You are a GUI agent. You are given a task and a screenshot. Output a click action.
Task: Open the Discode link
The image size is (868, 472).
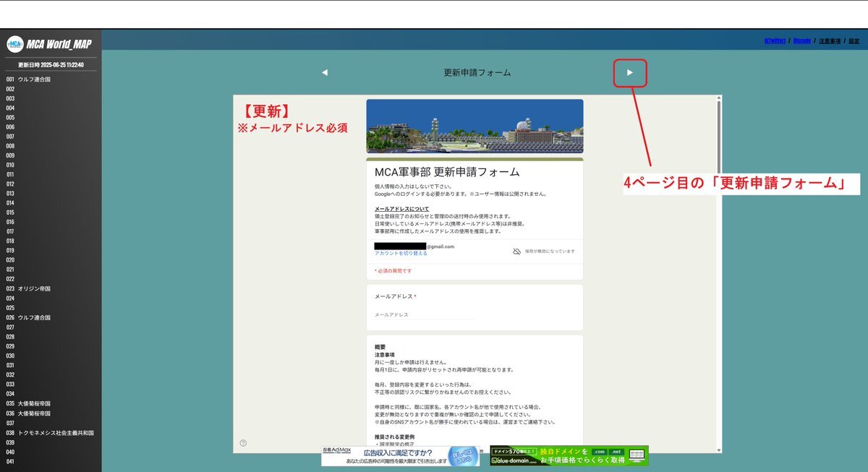[802, 41]
